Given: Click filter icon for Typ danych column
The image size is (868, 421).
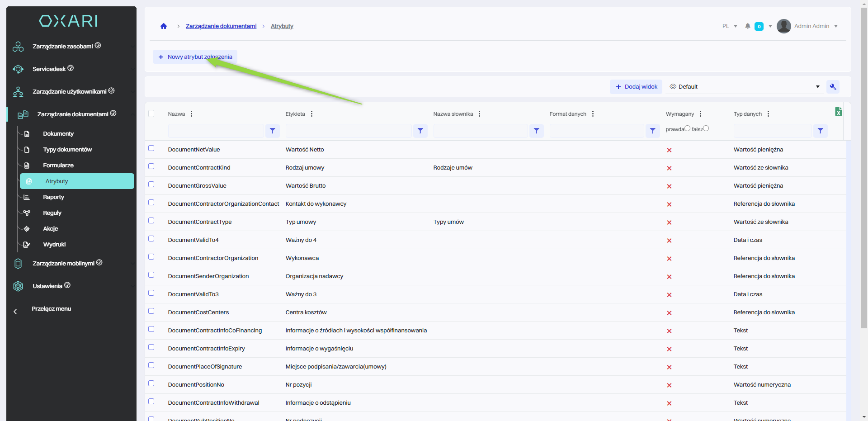Looking at the screenshot, I should point(820,131).
